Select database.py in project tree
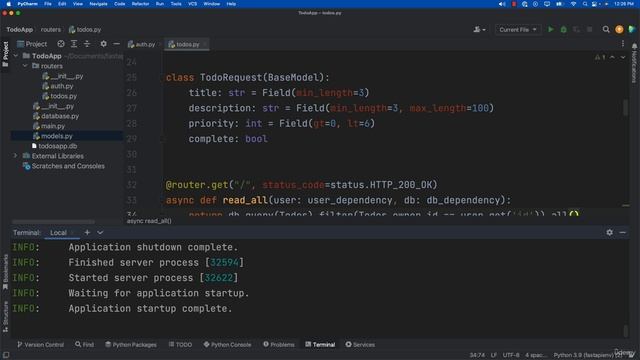Screen dimensions: 640x360 [x=60, y=116]
